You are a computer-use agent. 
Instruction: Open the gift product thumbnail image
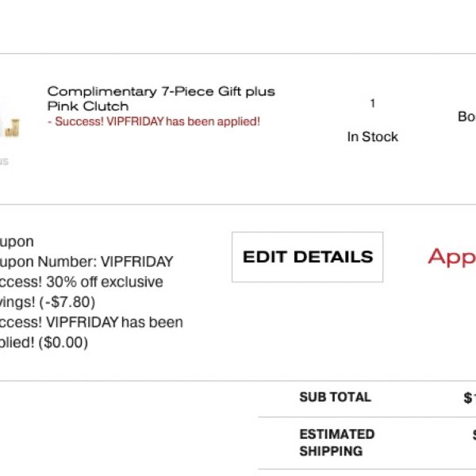click(x=10, y=123)
